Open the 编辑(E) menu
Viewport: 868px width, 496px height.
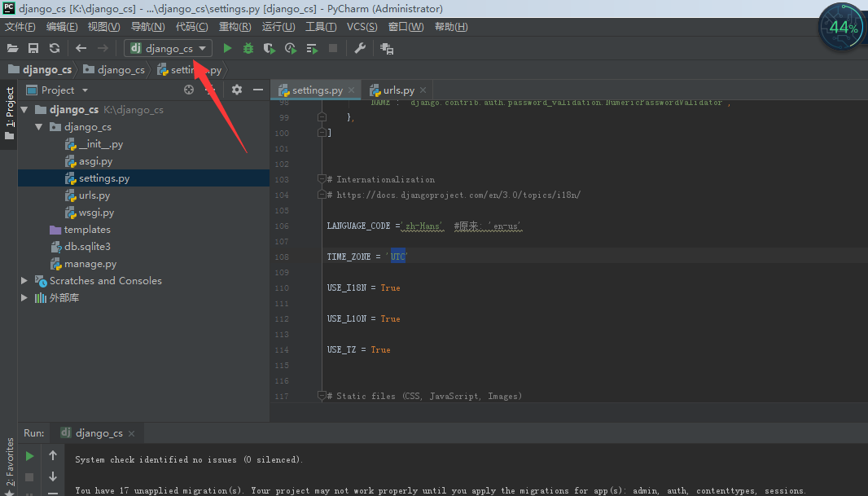(x=62, y=27)
